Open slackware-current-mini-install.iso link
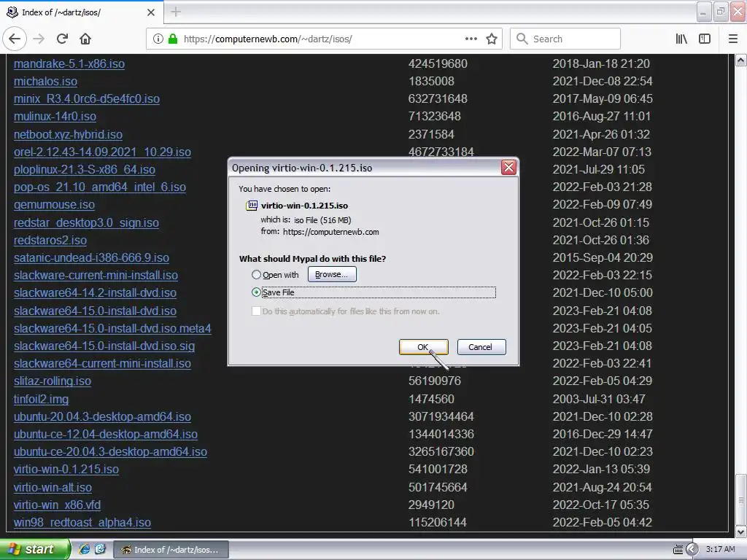The height and width of the screenshot is (560, 747). (x=96, y=276)
